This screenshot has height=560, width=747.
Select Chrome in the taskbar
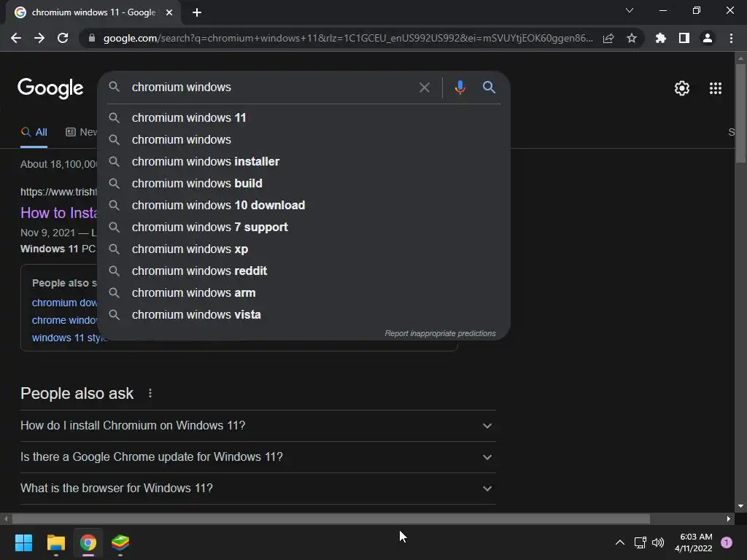tap(88, 542)
